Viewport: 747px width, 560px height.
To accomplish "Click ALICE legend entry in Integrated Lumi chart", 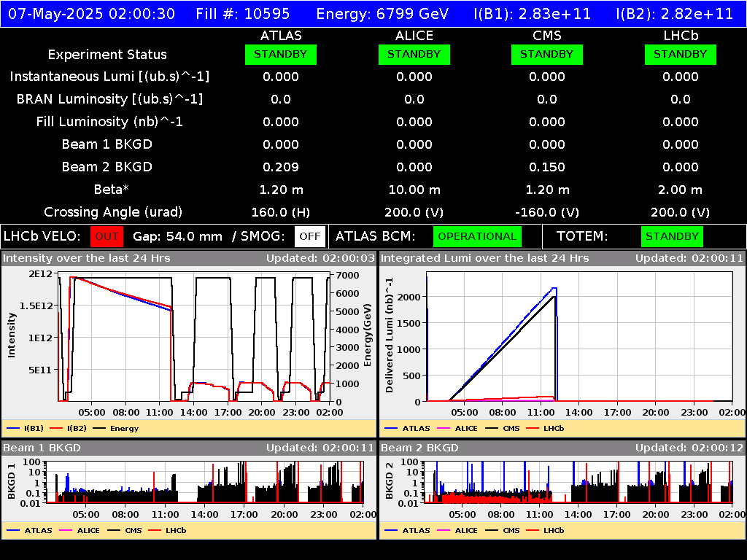I will click(x=457, y=428).
